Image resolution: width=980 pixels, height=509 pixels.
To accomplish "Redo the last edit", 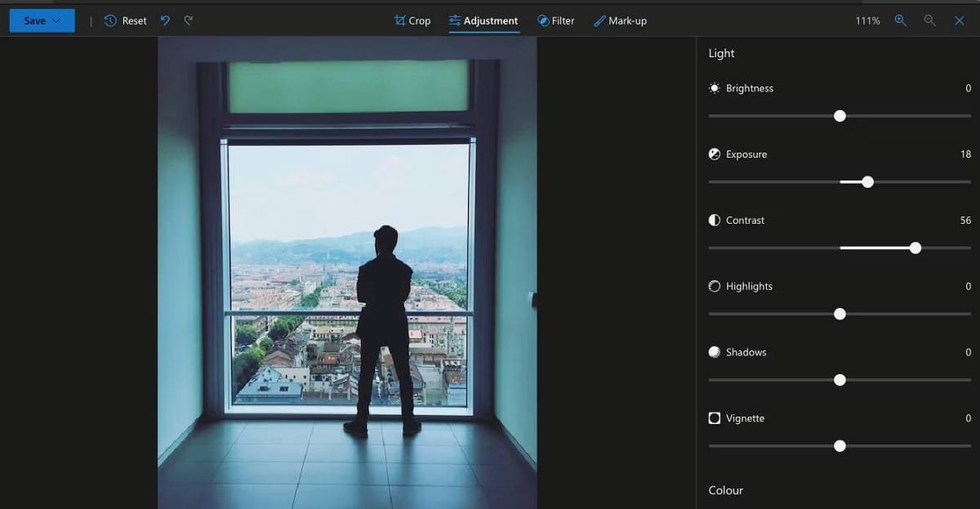I will tap(187, 20).
